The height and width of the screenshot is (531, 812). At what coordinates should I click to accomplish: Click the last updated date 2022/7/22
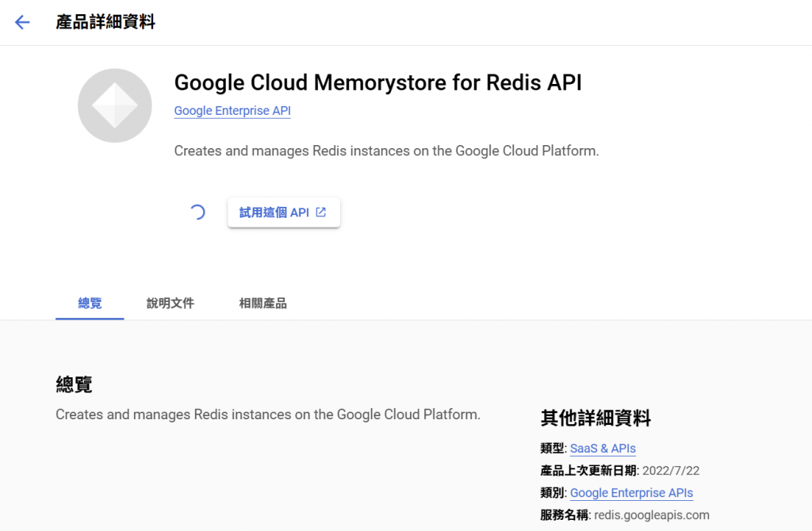[x=671, y=471]
